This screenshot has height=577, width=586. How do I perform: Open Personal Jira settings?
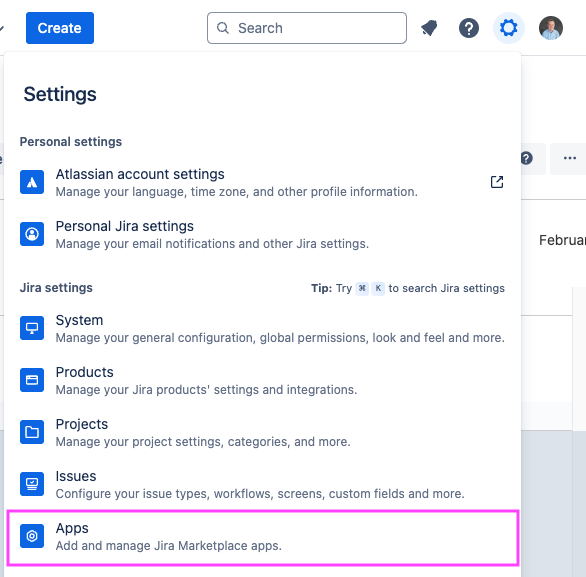coord(262,234)
